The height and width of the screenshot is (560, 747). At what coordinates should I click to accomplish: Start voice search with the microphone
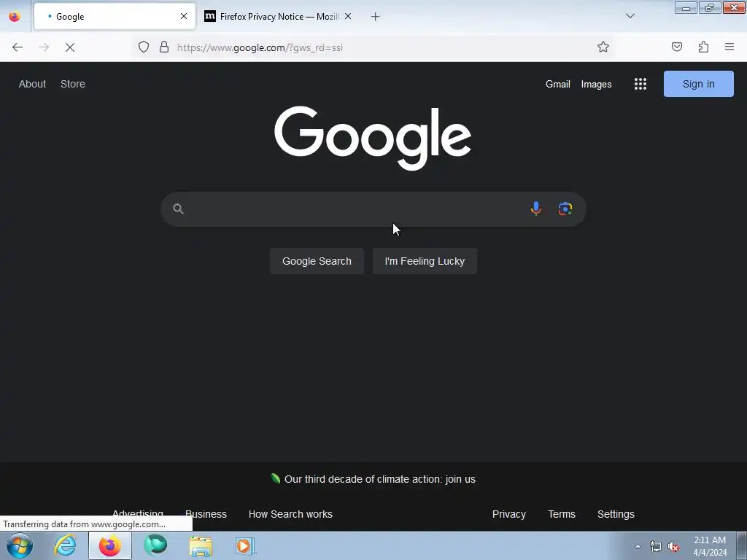[536, 209]
